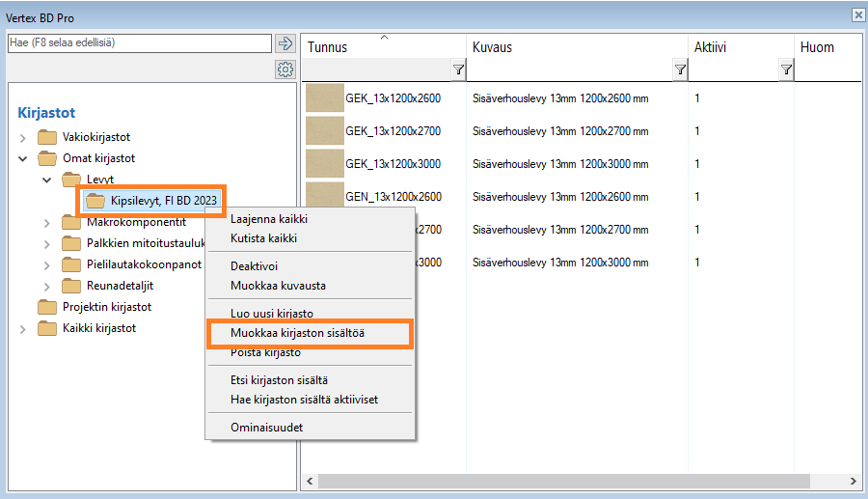The image size is (868, 499).
Task: Click the filter icon under Kuvaus column
Action: (680, 69)
